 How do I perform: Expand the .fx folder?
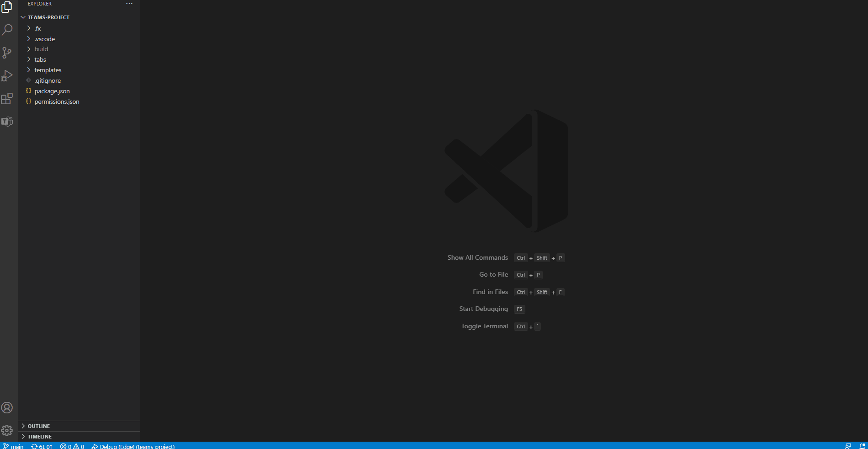37,28
